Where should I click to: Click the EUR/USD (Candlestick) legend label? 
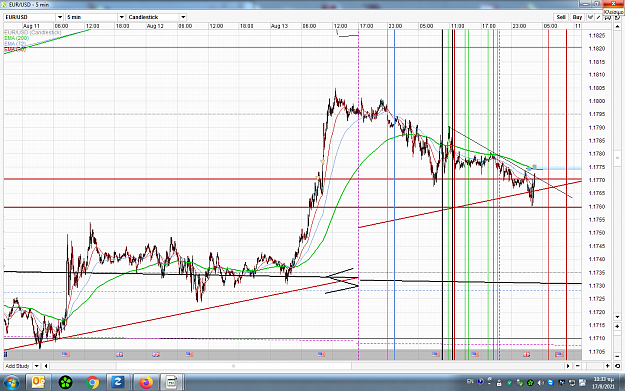point(33,32)
